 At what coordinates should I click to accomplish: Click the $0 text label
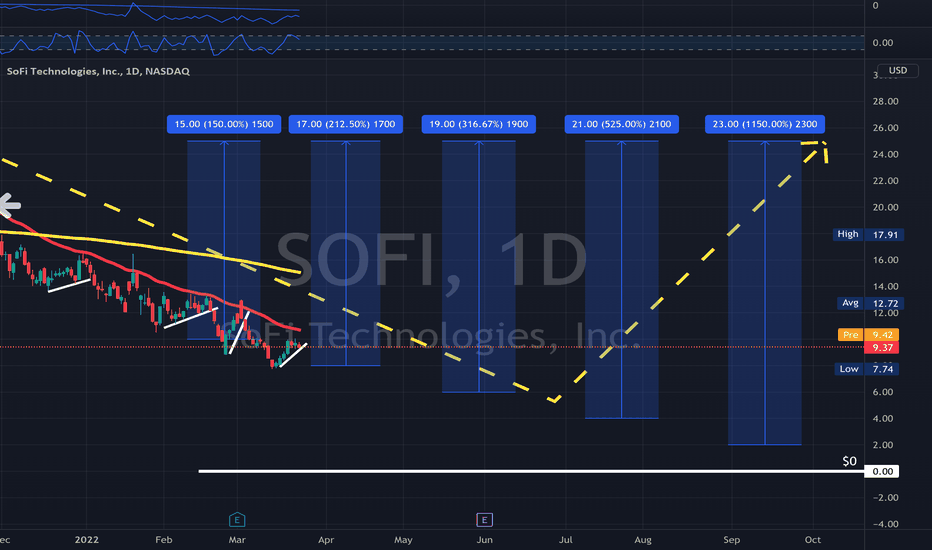(x=849, y=461)
